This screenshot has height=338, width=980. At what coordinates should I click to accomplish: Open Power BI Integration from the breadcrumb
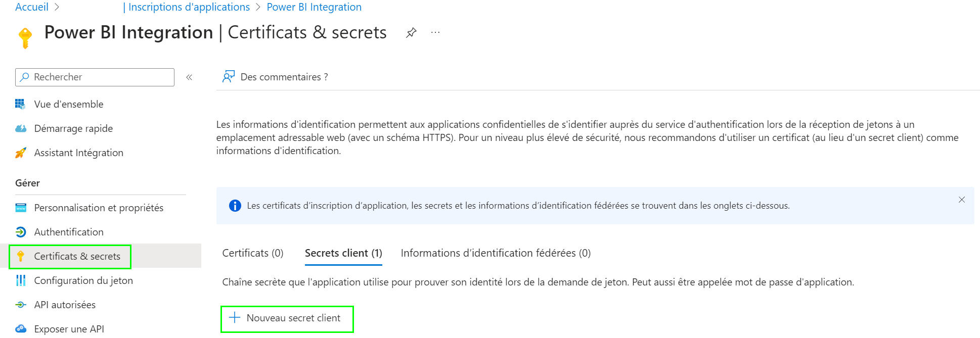314,7
